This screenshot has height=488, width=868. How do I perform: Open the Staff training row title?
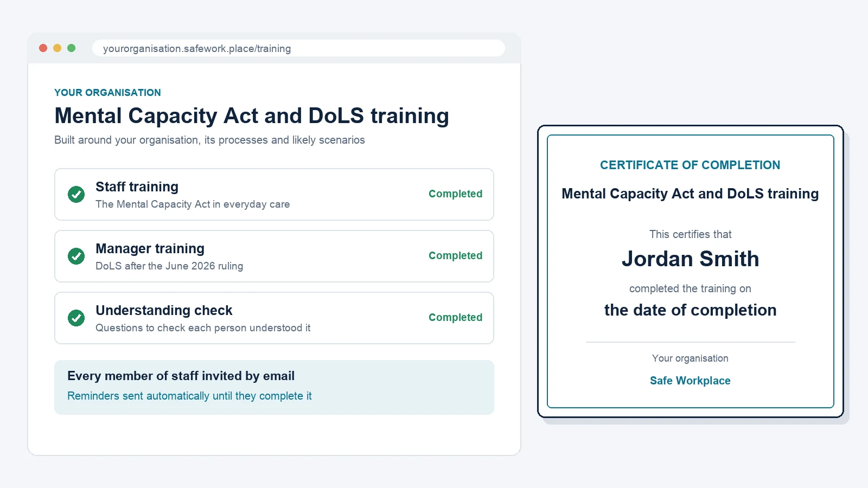tap(137, 187)
